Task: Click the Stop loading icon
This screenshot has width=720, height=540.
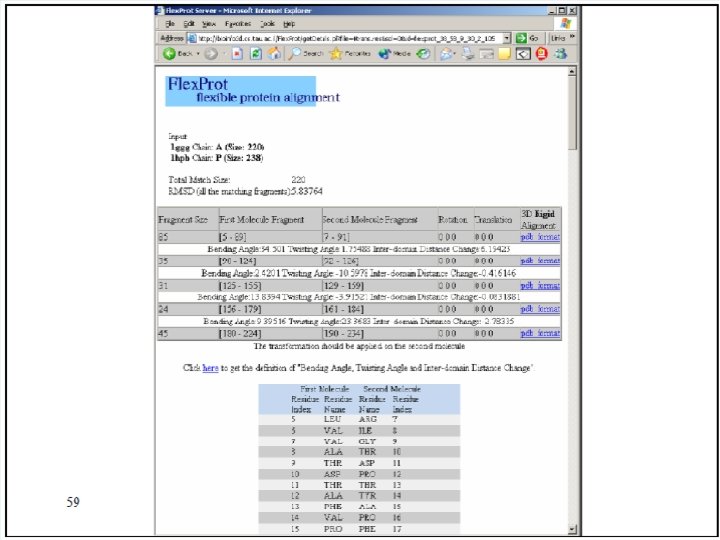Action: click(x=237, y=54)
